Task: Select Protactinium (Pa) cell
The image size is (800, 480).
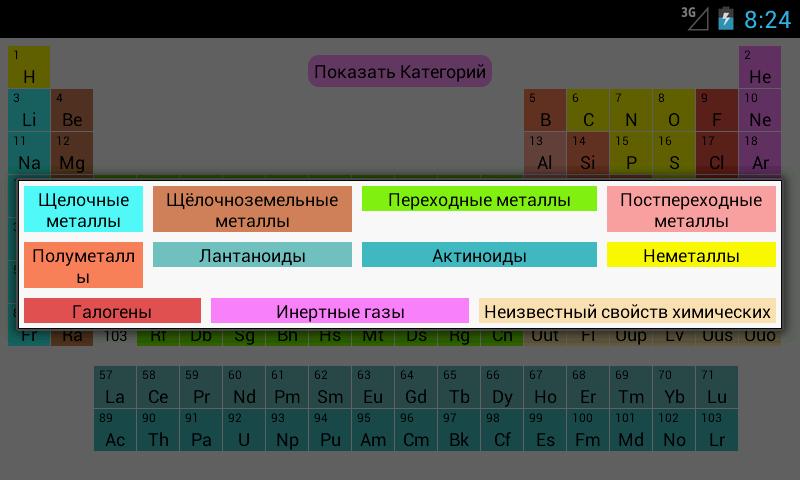Action: click(201, 430)
